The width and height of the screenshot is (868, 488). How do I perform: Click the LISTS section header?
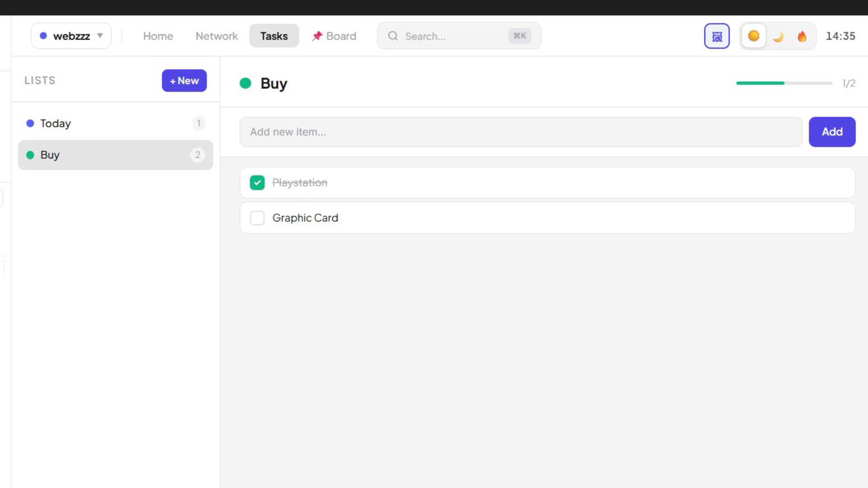[40, 80]
